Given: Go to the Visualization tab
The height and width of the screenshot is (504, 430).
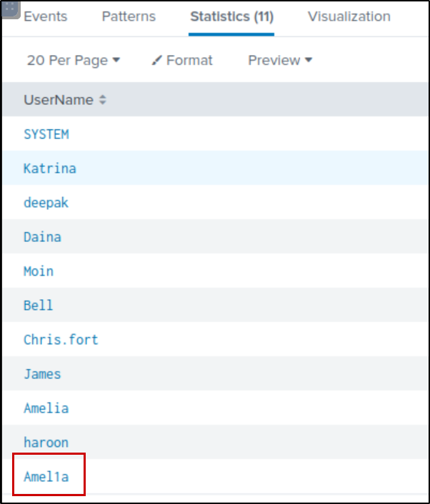Looking at the screenshot, I should [349, 16].
